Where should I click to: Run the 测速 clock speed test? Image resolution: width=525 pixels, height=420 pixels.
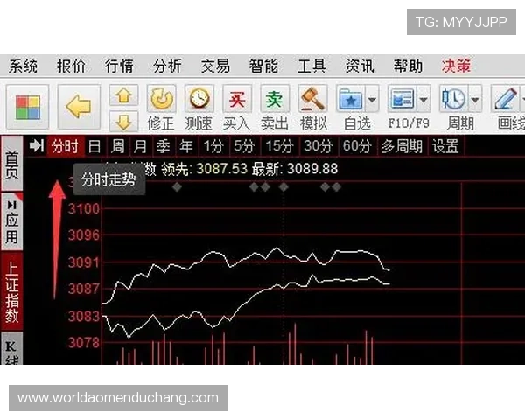(199, 99)
